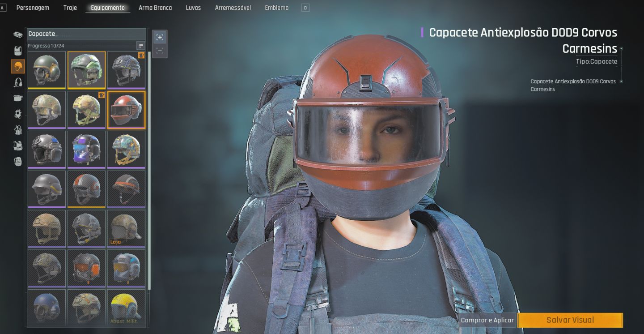Screen dimensions: 644x334
Task: Open the chest rig category icon
Action: click(18, 130)
